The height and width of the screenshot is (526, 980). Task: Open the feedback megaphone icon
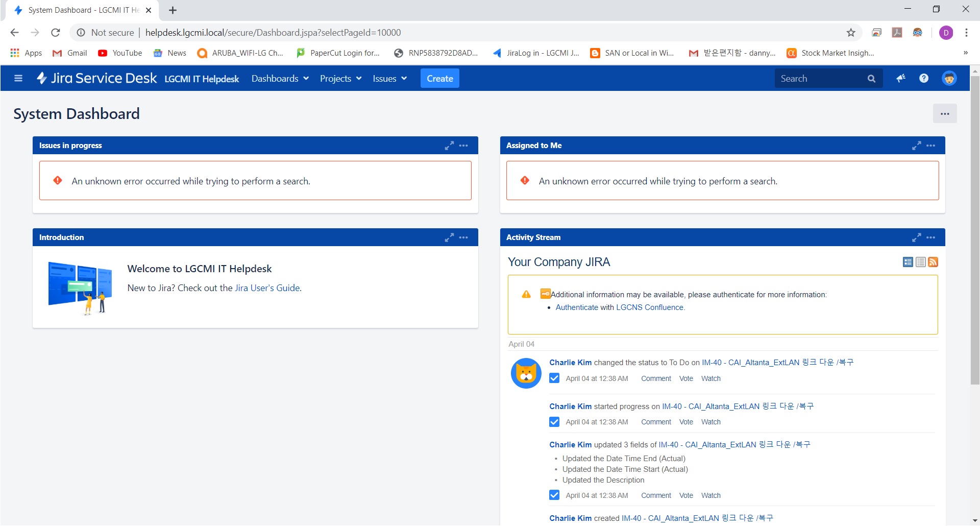point(901,78)
